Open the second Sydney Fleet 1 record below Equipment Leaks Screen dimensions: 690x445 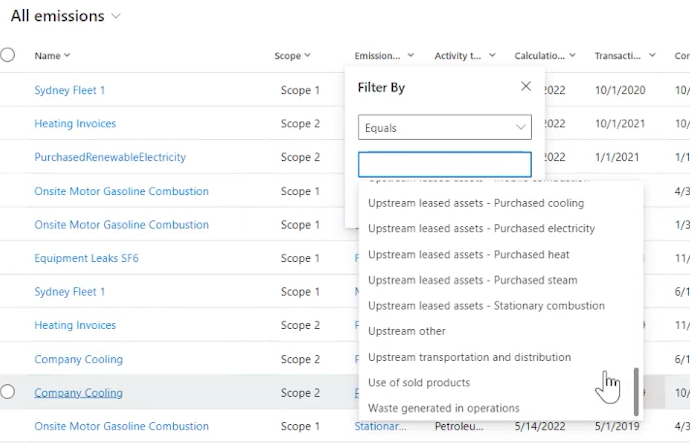70,292
